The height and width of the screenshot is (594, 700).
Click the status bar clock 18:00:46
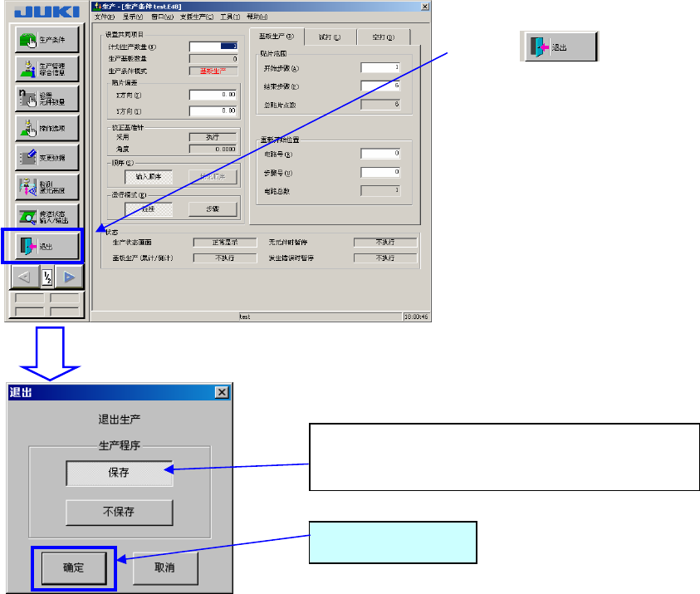(416, 317)
